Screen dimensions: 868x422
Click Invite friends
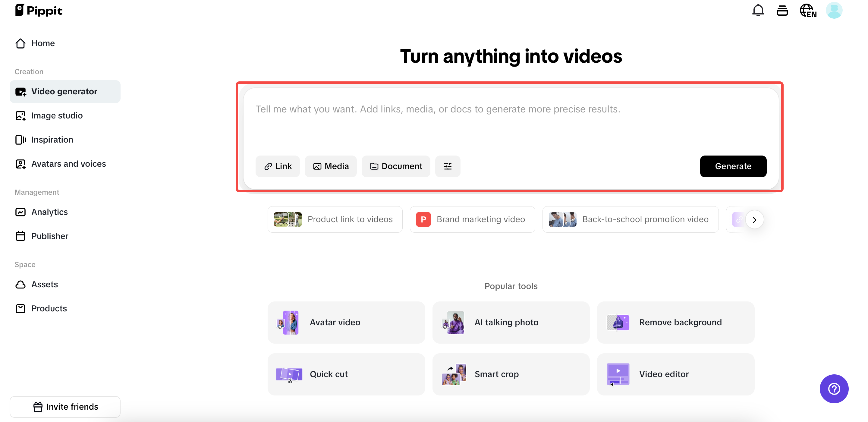65,407
